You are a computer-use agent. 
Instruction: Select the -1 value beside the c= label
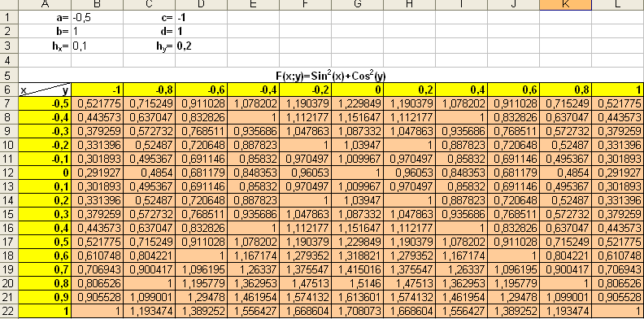point(202,17)
